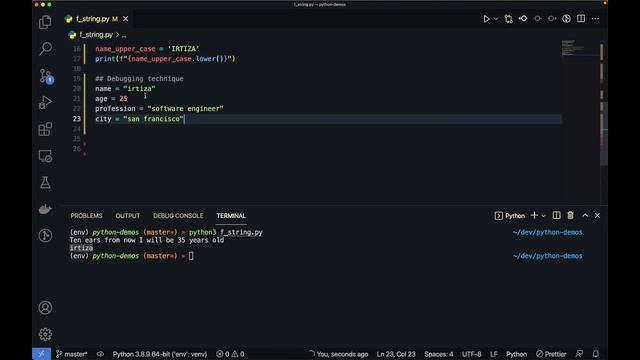Open the Testing flask view
Screen dimensions: 640x360
click(45, 182)
